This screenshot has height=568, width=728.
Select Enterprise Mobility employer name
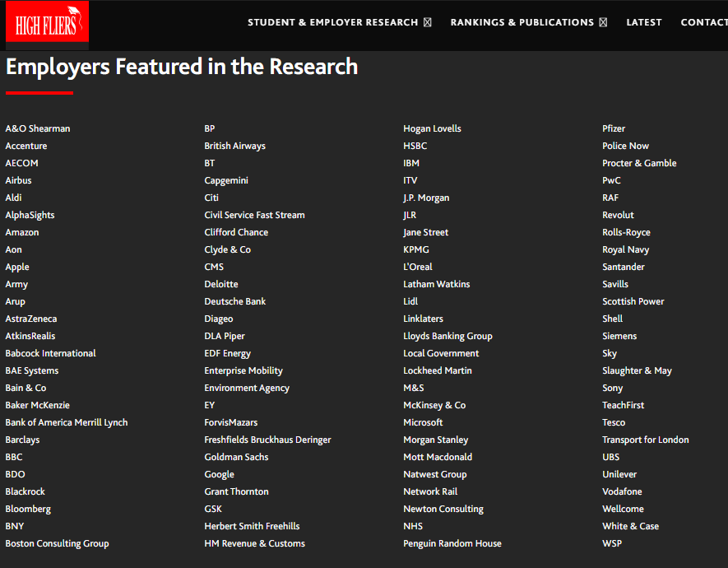tap(243, 370)
